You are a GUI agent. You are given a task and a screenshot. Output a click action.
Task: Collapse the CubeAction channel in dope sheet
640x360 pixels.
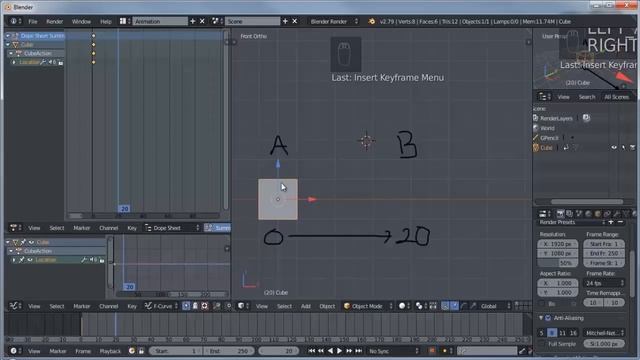11,53
